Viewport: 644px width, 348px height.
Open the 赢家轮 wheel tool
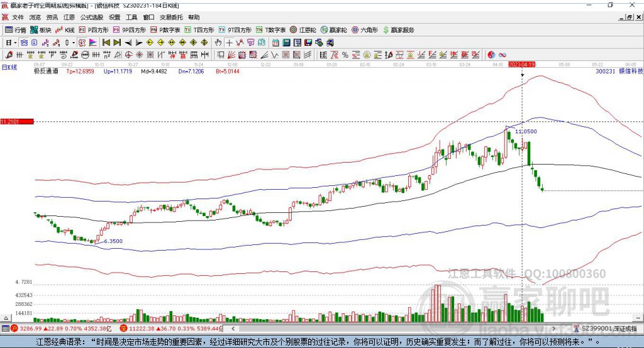(x=333, y=30)
